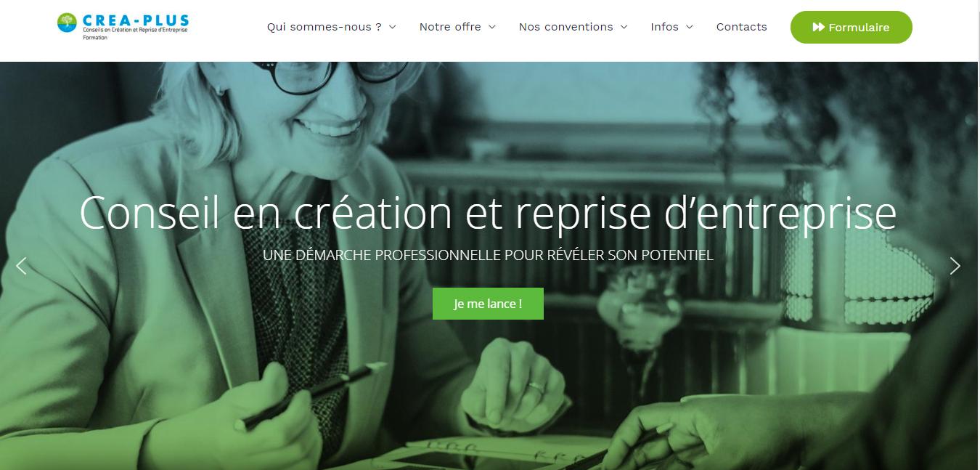Select the Infos menu label
The image size is (980, 470).
coord(665,27)
